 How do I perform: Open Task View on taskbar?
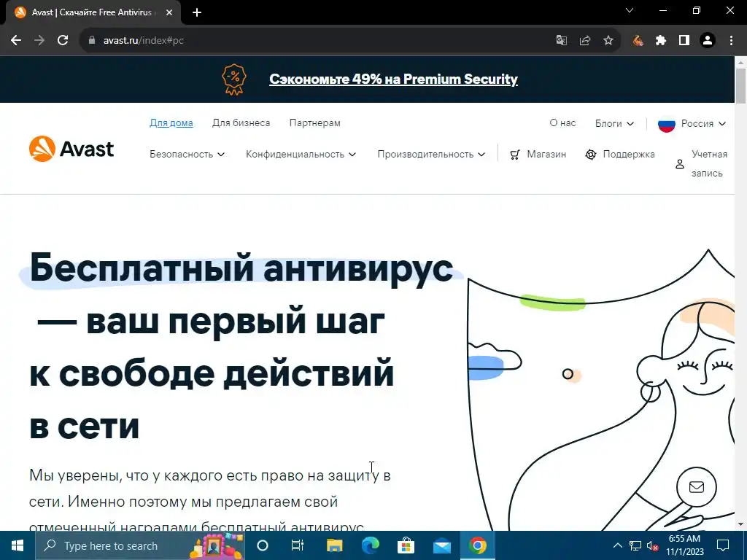(298, 545)
